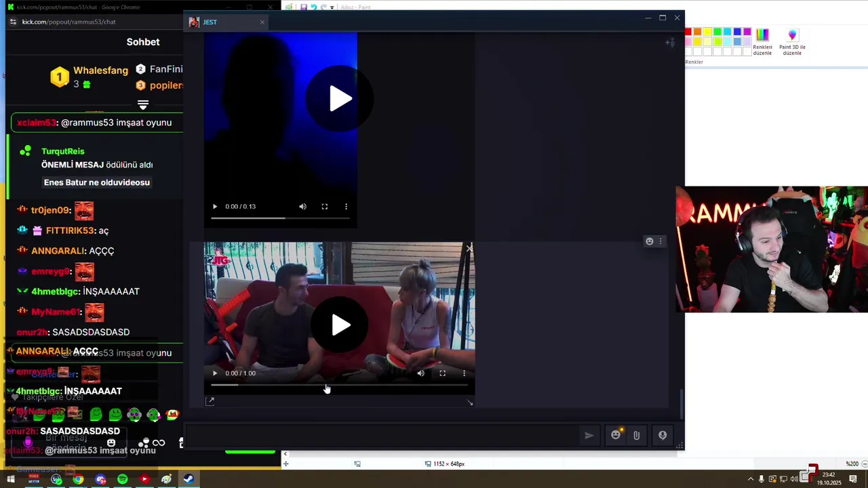Click the attachment paperclip icon
Viewport: 868px width, 488px height.
pyautogui.click(x=636, y=435)
